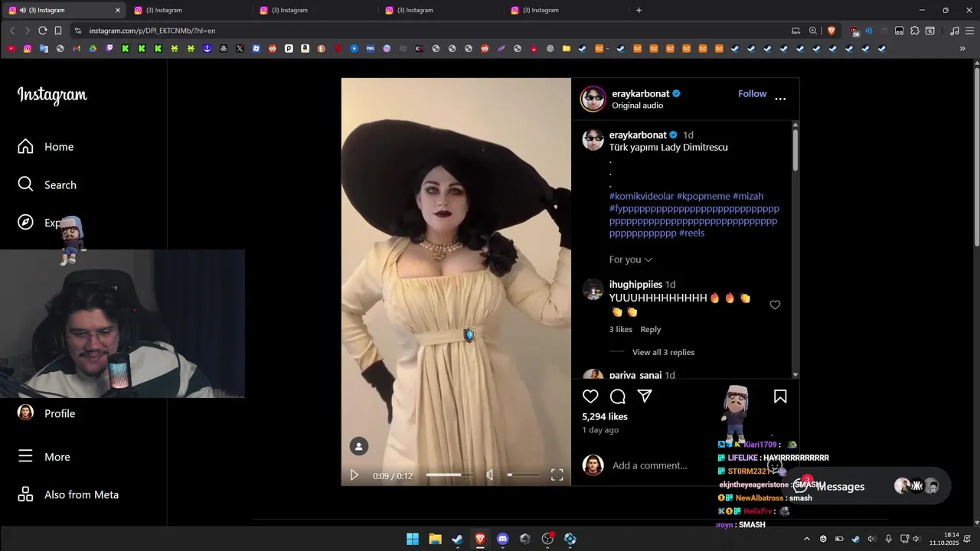The image size is (980, 551).
Task: Bookmark this page in the toolbar
Action: [58, 31]
